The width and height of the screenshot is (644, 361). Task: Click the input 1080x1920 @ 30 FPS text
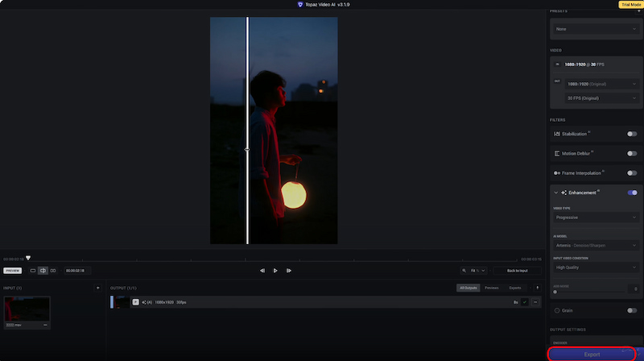pyautogui.click(x=584, y=64)
